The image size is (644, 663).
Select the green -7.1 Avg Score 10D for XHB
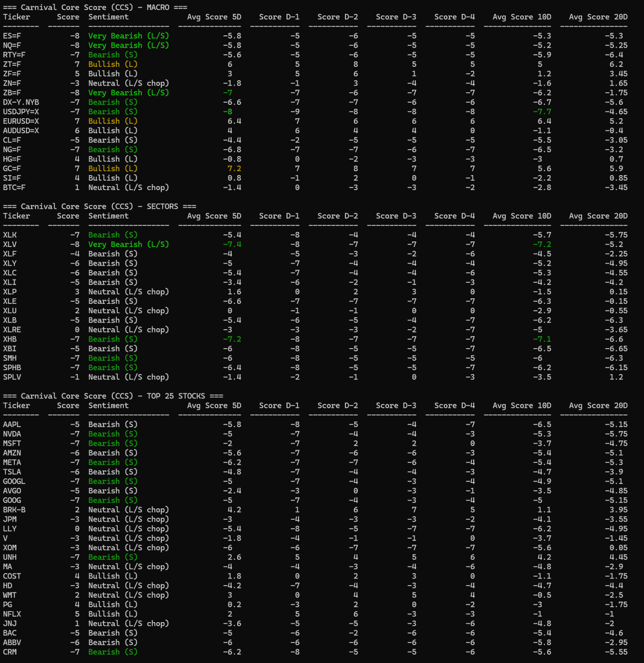(542, 339)
